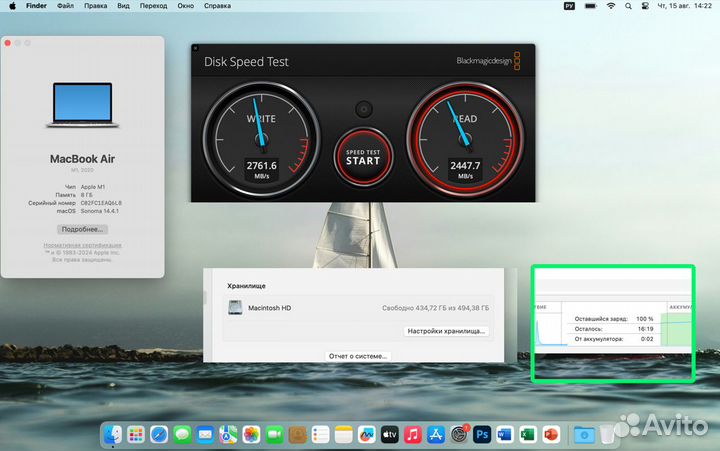
Task: Open Notes from the Dock
Action: (x=343, y=434)
